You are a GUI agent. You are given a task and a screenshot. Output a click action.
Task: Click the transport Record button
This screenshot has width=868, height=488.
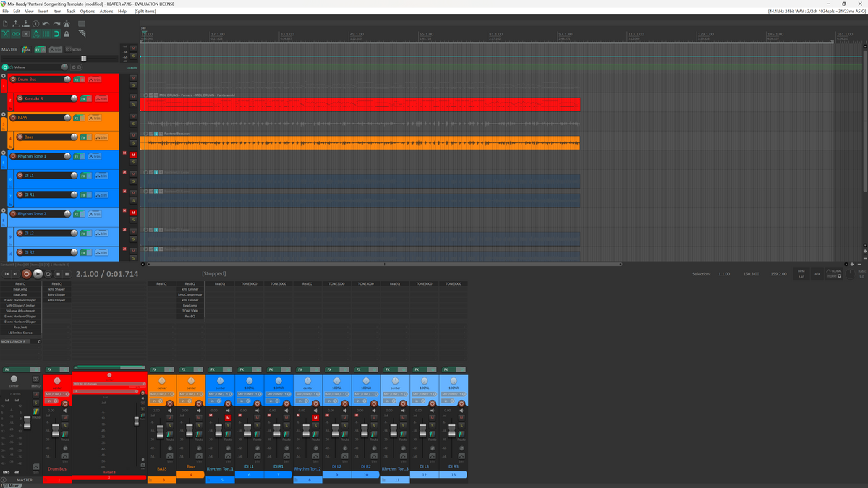point(27,274)
